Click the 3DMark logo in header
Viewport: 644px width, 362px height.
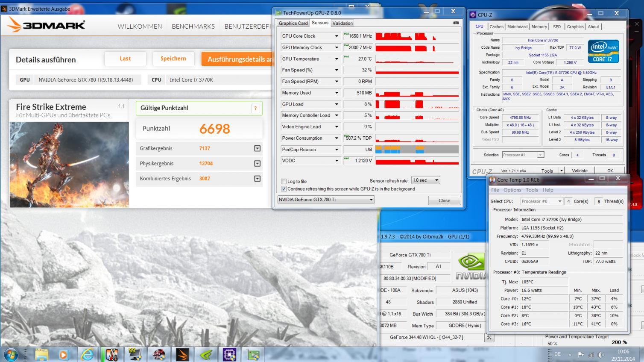46,26
